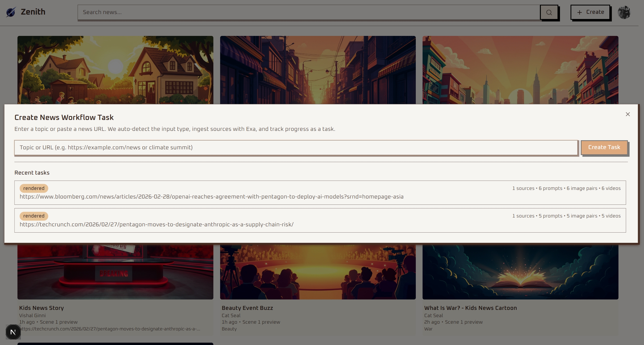Click the Zenith logo icon
644x345 pixels.
tap(11, 12)
